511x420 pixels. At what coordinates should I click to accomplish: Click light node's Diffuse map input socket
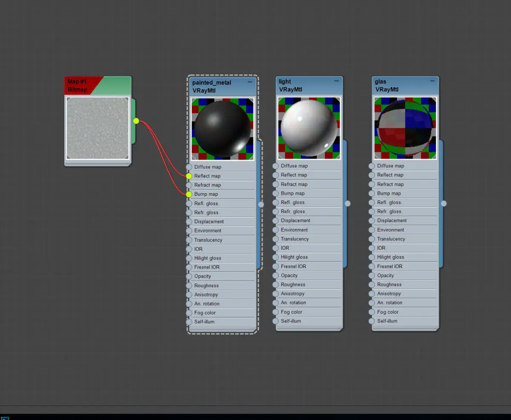276,166
